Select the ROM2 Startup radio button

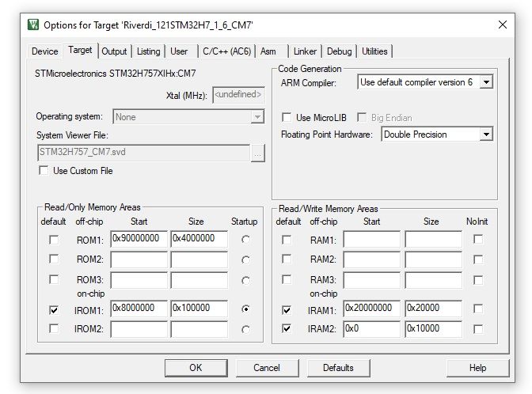click(245, 260)
